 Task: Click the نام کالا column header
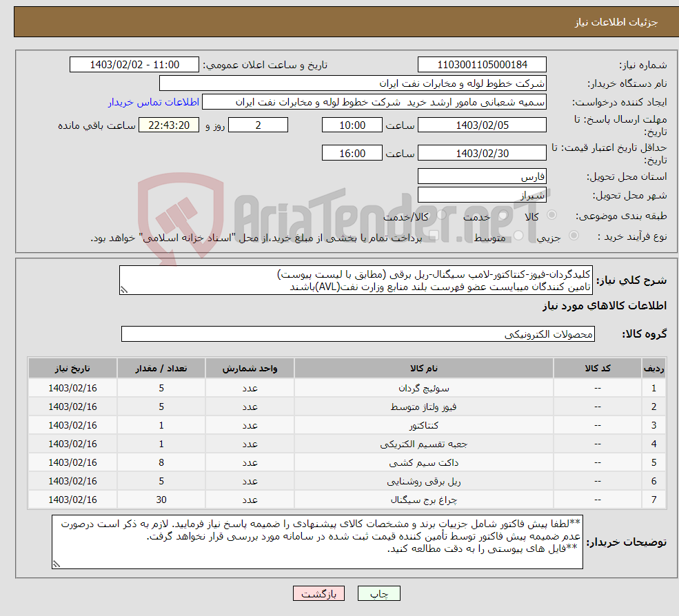pos(423,368)
